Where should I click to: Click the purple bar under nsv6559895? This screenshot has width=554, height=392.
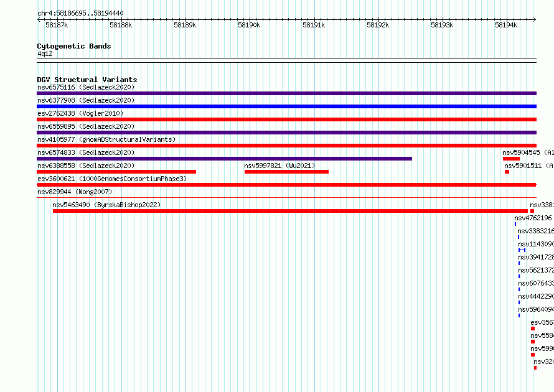pos(286,133)
